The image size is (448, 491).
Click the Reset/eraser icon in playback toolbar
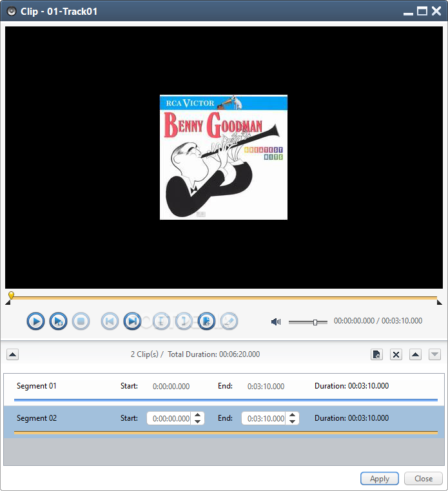coord(229,322)
